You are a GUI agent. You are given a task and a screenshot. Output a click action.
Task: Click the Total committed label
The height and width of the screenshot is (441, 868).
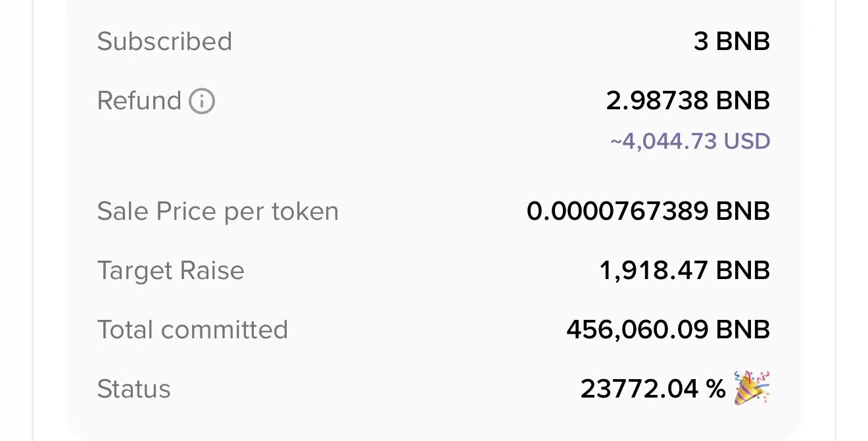(x=192, y=330)
